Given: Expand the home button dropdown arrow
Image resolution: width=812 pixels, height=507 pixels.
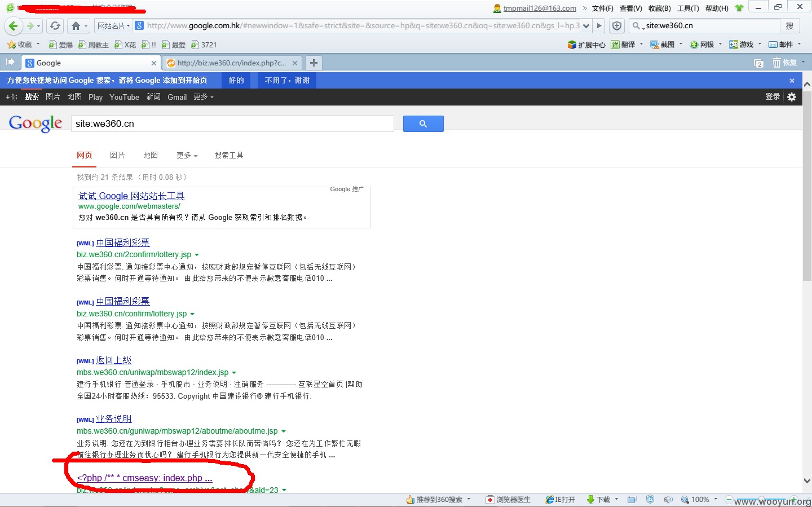Looking at the screenshot, I should click(x=86, y=26).
